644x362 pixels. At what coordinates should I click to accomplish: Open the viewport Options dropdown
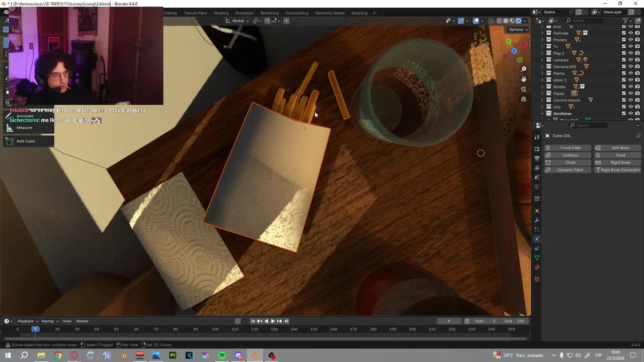518,30
